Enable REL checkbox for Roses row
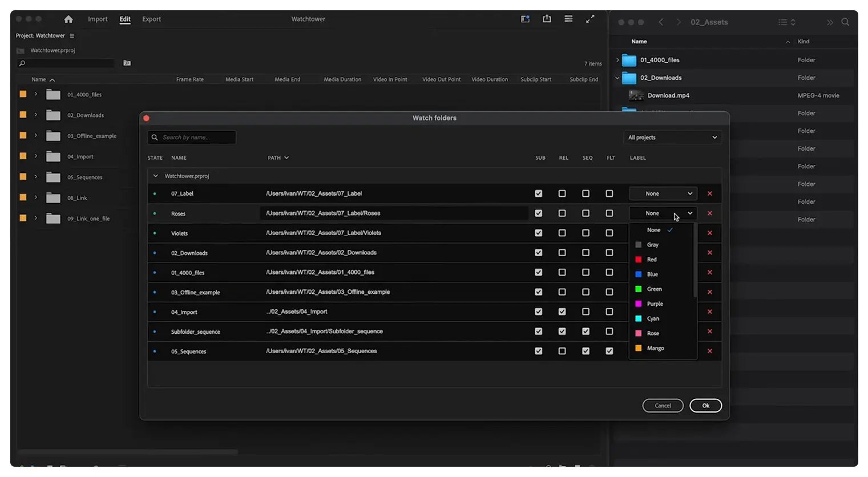This screenshot has width=868, height=477. [562, 213]
